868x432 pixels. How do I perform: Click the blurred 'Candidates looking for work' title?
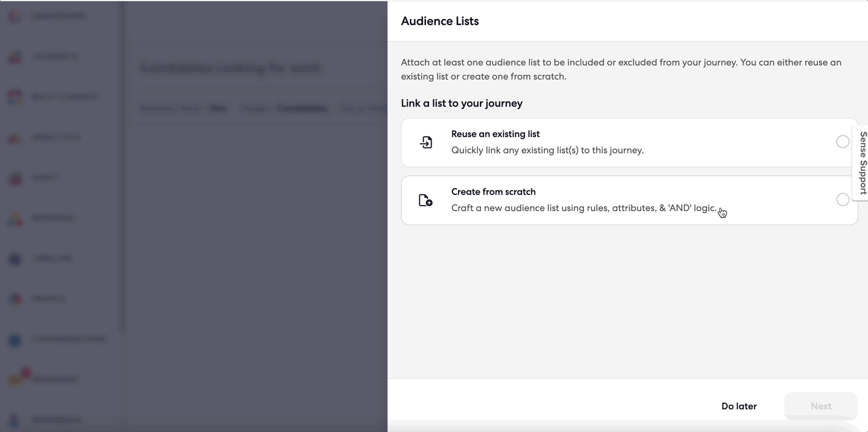point(230,68)
